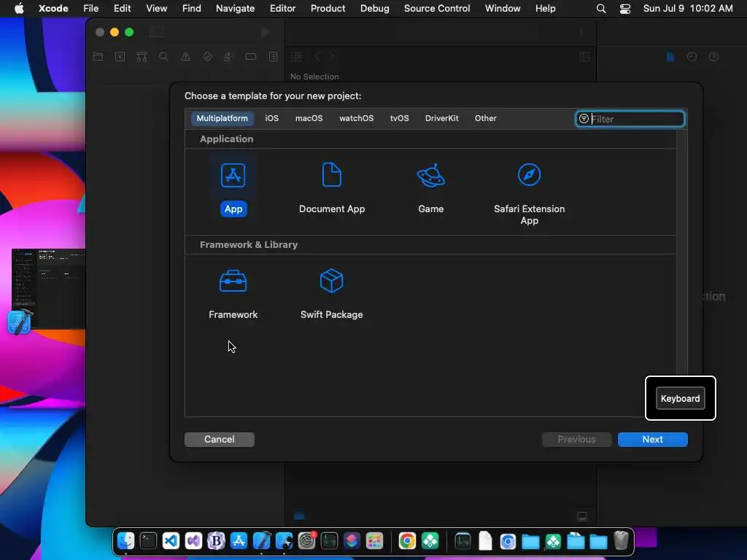Pick the Safari Extension App template
This screenshot has width=747, height=560.
(x=530, y=194)
